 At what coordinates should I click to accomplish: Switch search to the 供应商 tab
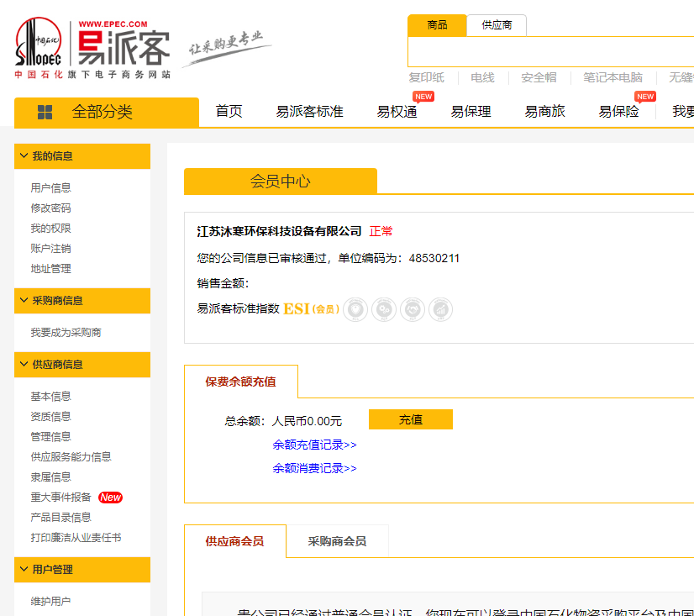pyautogui.click(x=497, y=25)
